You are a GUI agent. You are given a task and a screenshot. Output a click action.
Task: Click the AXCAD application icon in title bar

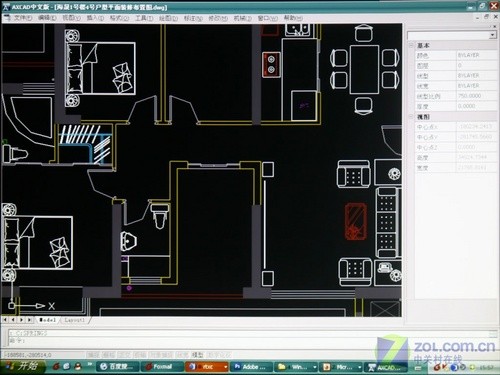(x=5, y=7)
